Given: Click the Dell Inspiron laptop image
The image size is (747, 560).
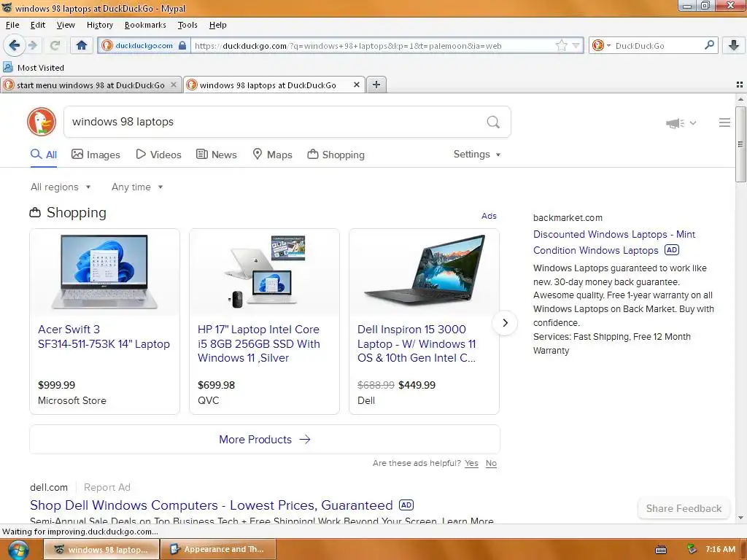Looking at the screenshot, I should click(x=425, y=270).
